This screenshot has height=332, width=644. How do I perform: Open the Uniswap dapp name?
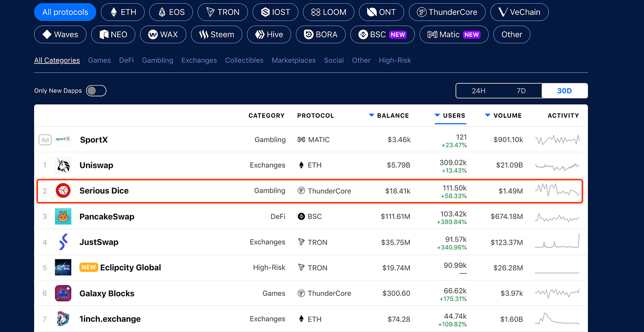96,165
